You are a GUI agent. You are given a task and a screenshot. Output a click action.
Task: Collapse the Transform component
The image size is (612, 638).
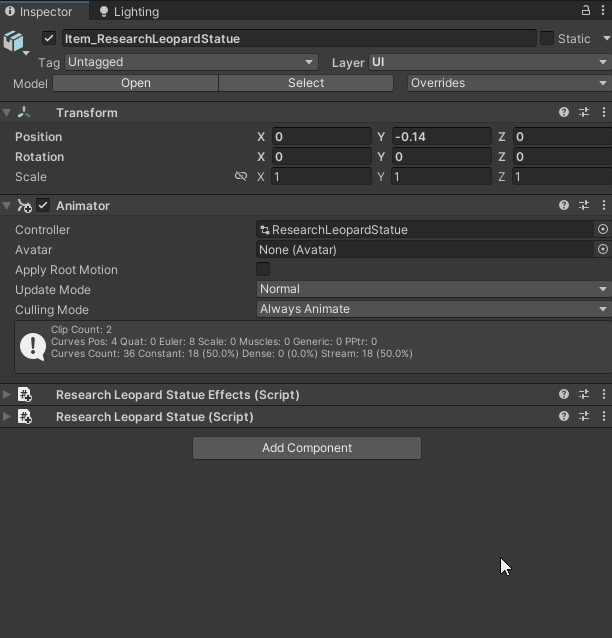click(x=7, y=112)
